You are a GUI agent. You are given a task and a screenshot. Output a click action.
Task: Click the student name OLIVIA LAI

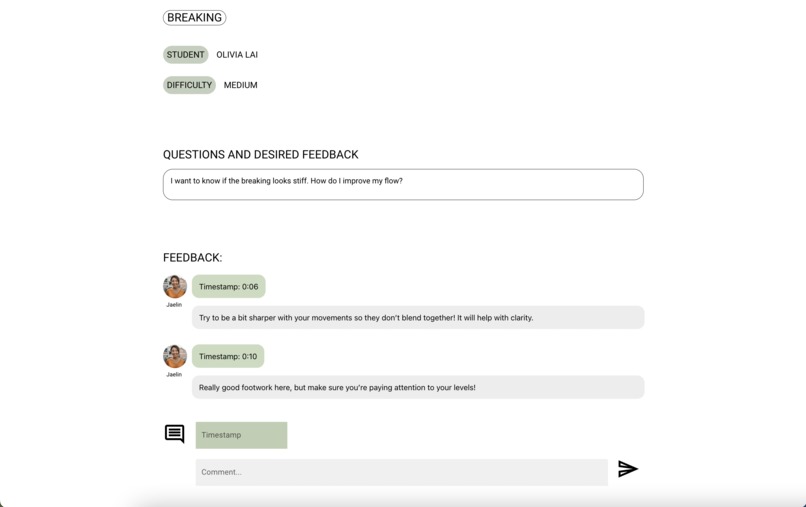coord(237,55)
